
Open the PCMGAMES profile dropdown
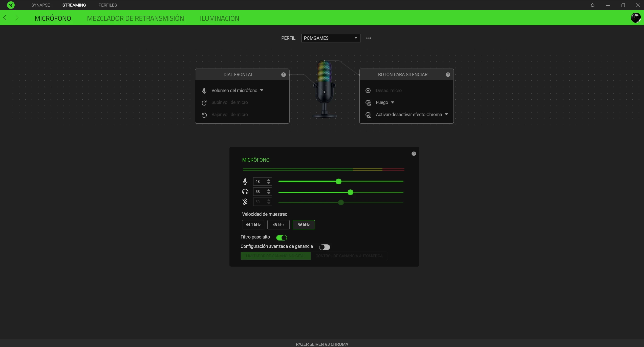(x=331, y=38)
